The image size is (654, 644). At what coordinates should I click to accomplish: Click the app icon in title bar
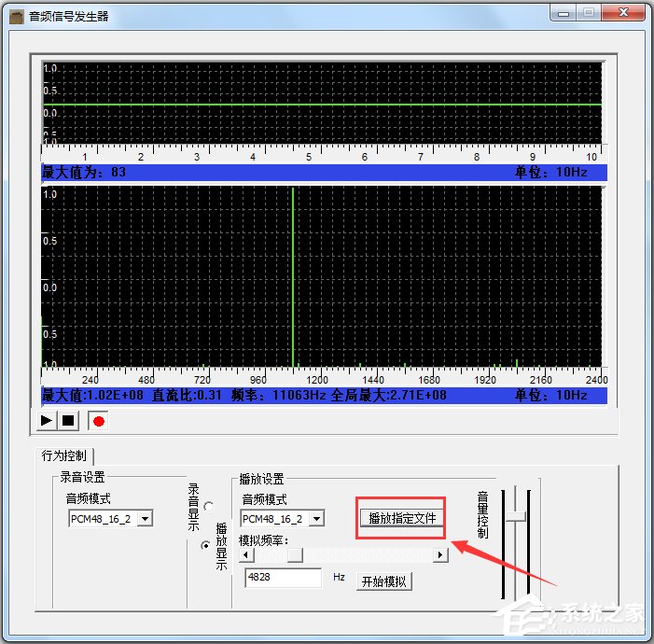tap(17, 16)
